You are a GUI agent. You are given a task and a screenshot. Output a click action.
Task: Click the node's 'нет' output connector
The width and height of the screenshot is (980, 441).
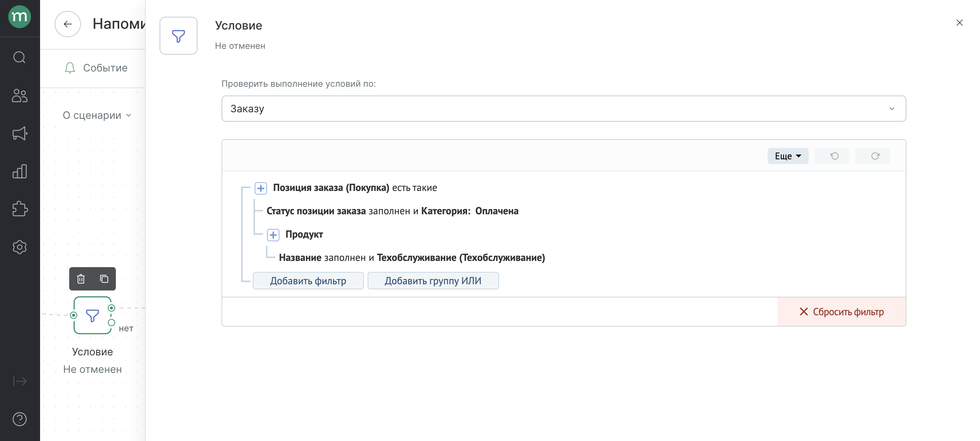pos(111,323)
